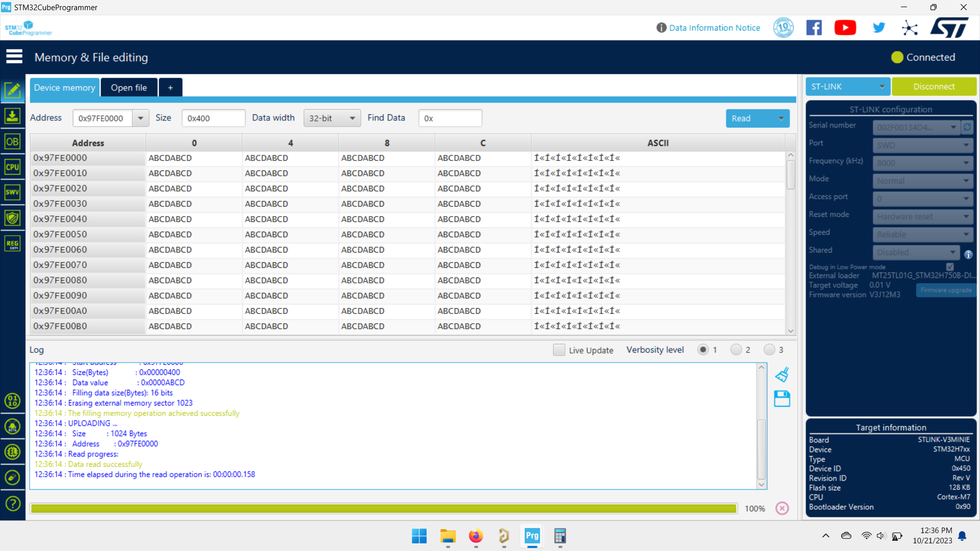Save the log using floppy icon

coord(782,398)
